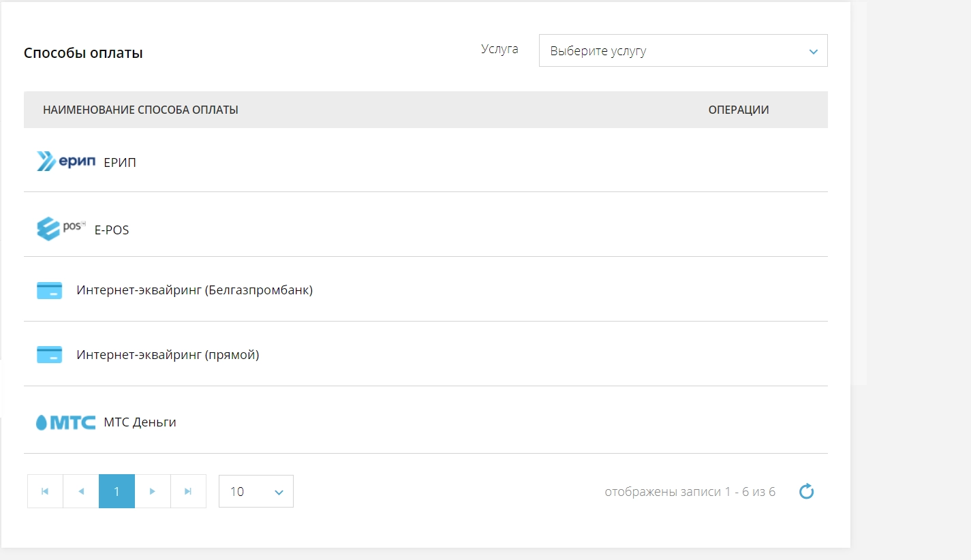Click the card icon for прямой acquiring
This screenshot has height=560, width=971.
[49, 355]
